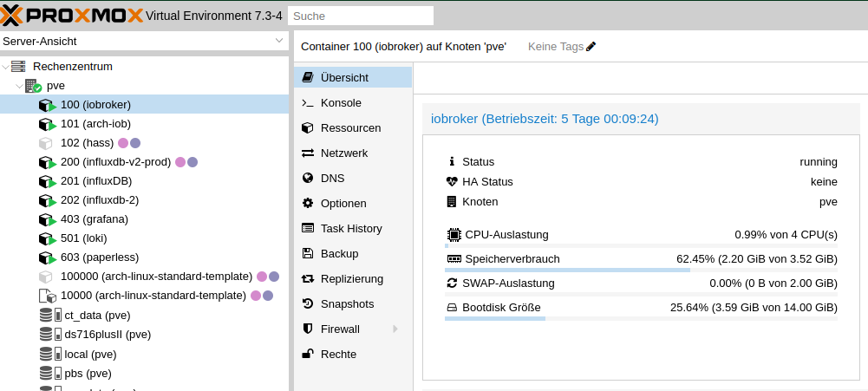Click storage icon of ct_data (pve)
The height and width of the screenshot is (391, 868).
pyautogui.click(x=50, y=315)
